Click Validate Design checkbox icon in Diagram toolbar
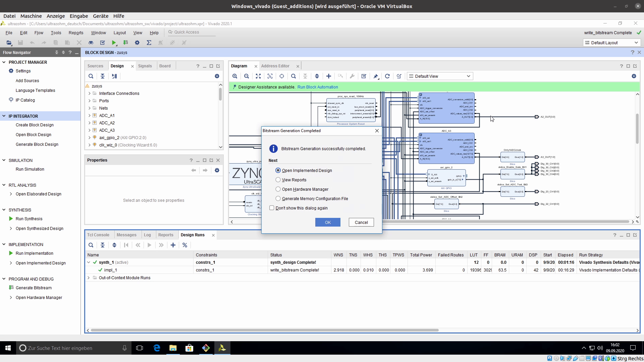This screenshot has width=644, height=362. (x=364, y=76)
